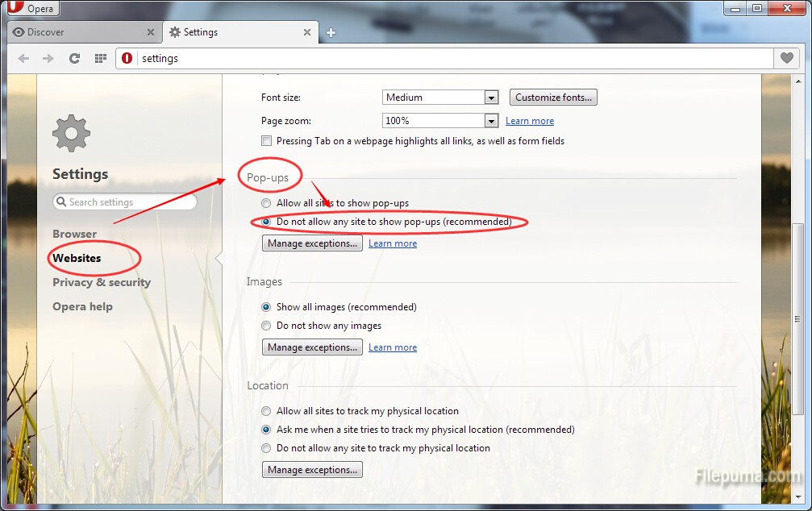Expand the Font size dropdown
The width and height of the screenshot is (812, 511).
tap(491, 98)
